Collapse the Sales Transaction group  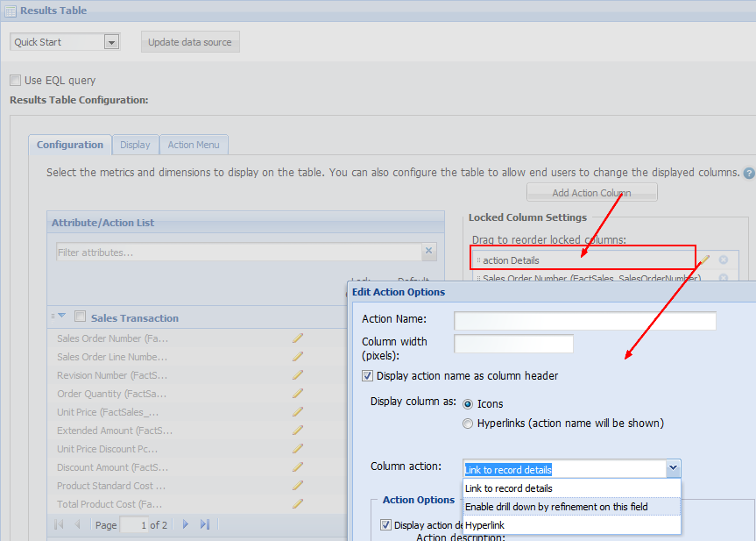(61, 317)
